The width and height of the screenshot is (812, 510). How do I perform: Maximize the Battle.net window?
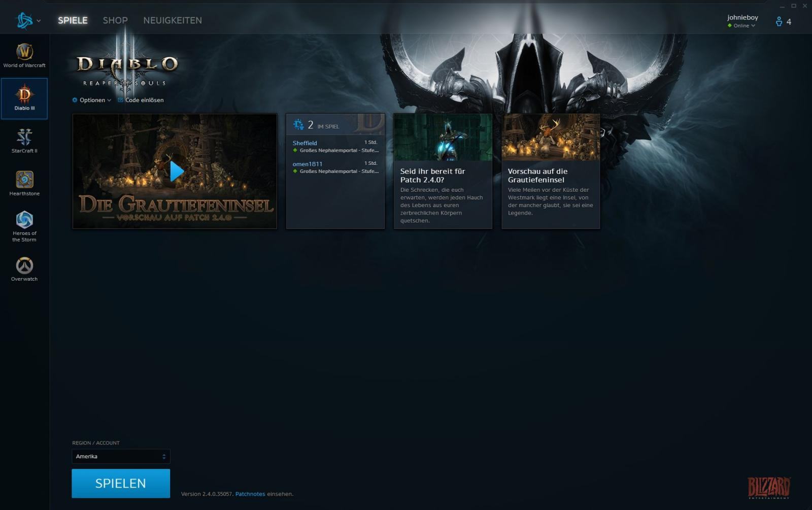794,6
